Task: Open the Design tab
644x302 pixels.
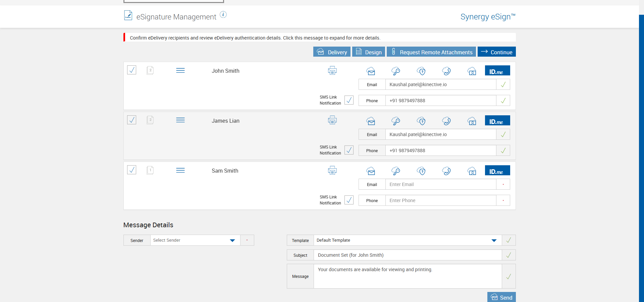Action: [368, 52]
